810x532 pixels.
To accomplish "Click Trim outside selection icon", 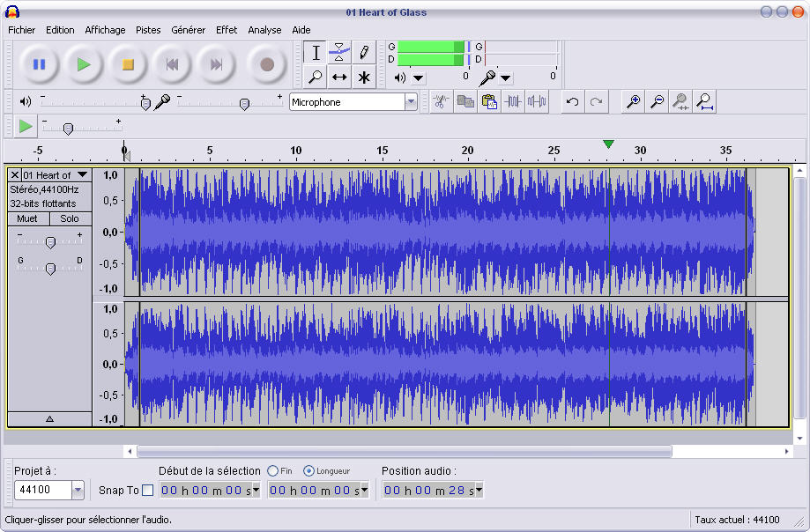I will click(x=513, y=101).
